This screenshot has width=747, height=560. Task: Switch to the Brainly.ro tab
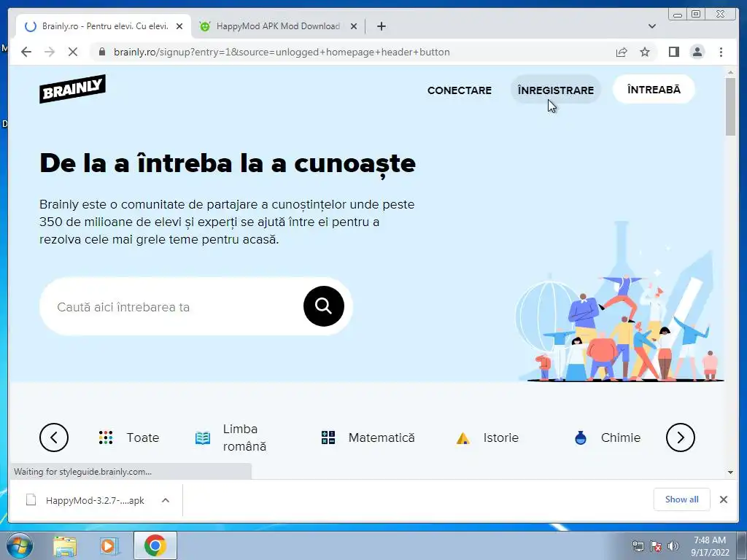(x=104, y=26)
